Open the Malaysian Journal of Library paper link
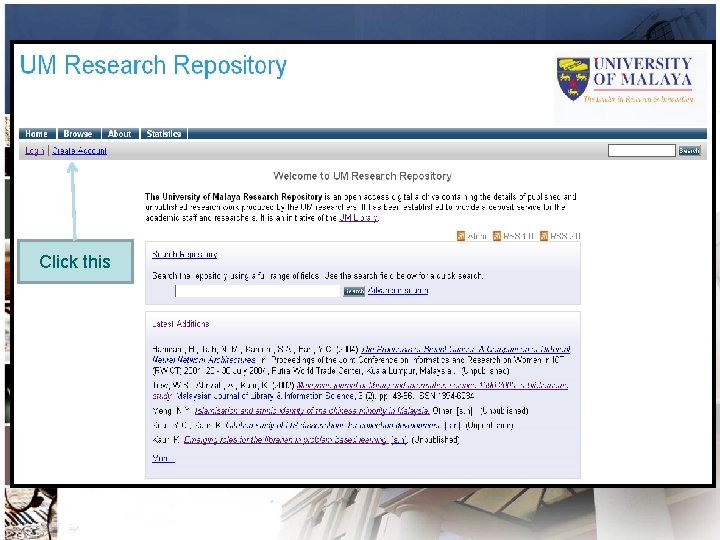The width and height of the screenshot is (720, 540). click(432, 386)
